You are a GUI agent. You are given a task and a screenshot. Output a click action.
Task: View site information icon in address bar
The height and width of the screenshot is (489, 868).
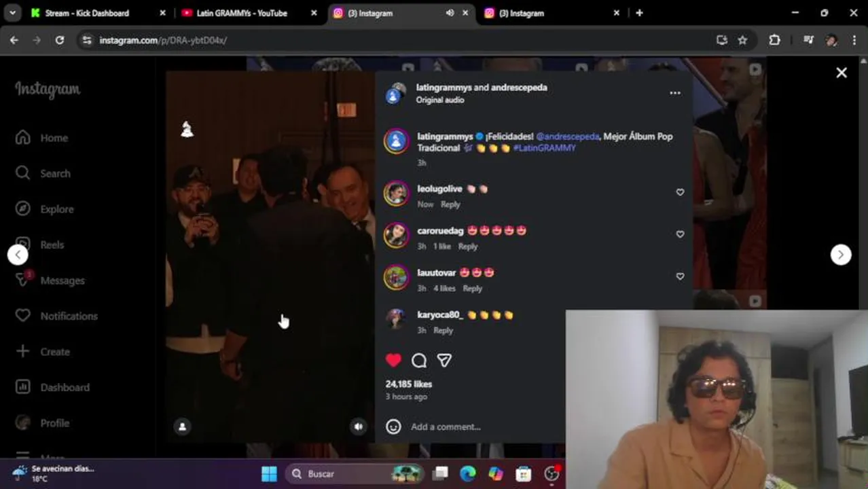point(86,40)
